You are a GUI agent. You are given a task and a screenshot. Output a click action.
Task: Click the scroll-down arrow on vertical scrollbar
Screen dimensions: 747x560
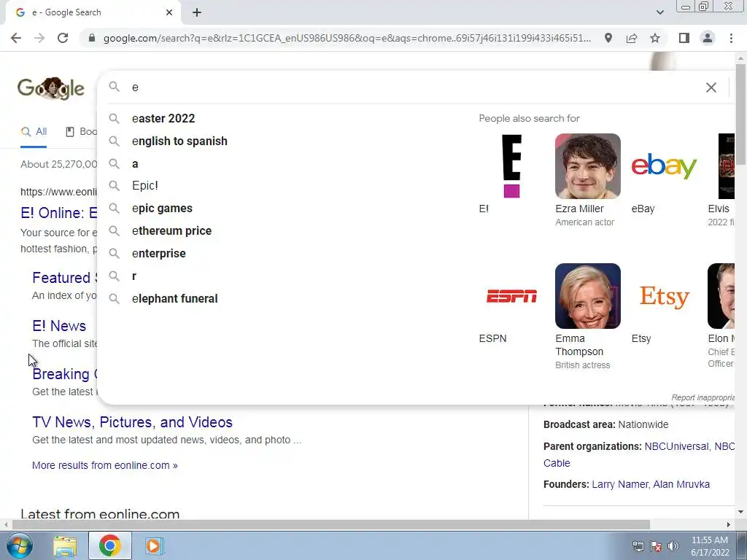click(740, 513)
